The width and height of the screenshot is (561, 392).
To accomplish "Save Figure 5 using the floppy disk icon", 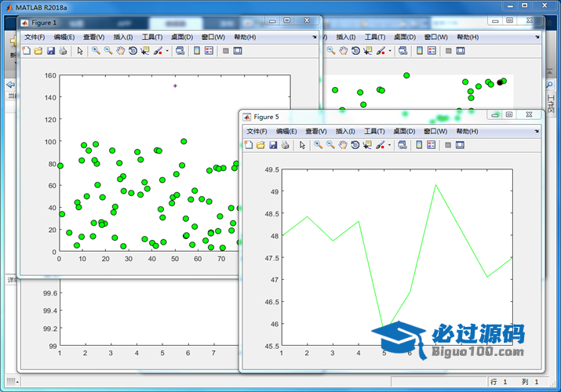I will pos(273,145).
